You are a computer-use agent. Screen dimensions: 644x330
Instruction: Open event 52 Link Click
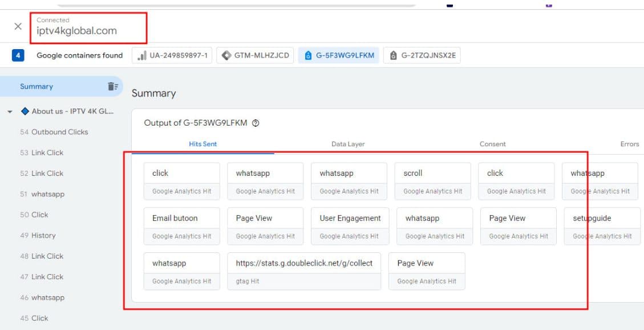pos(42,174)
